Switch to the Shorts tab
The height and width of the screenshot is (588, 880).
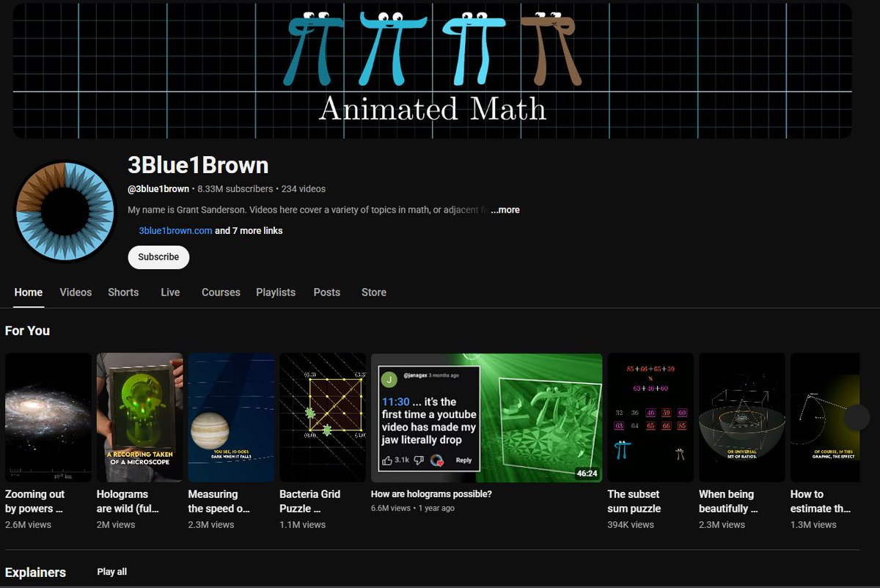pyautogui.click(x=123, y=292)
